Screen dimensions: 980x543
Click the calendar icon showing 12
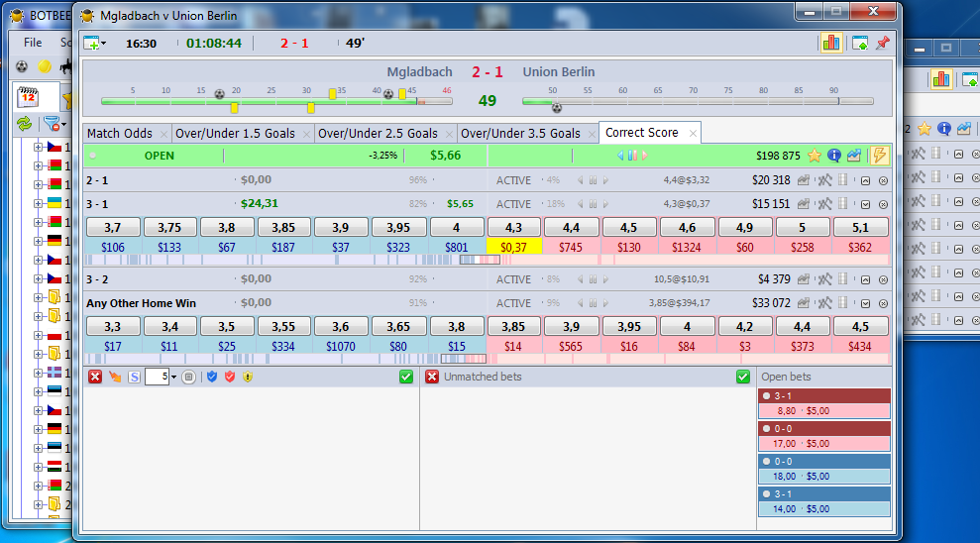[28, 97]
